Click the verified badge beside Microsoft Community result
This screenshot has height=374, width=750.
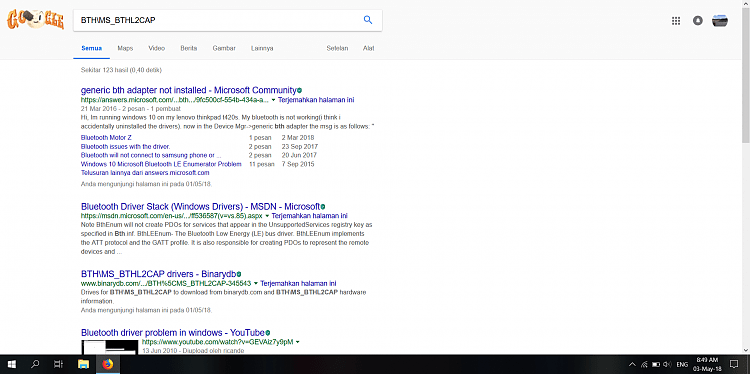[x=299, y=90]
